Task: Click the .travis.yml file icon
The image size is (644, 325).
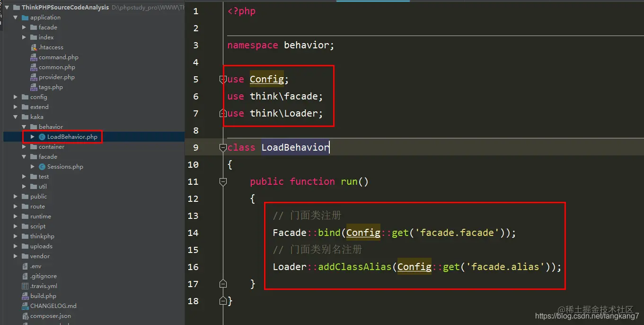Action: [25, 286]
